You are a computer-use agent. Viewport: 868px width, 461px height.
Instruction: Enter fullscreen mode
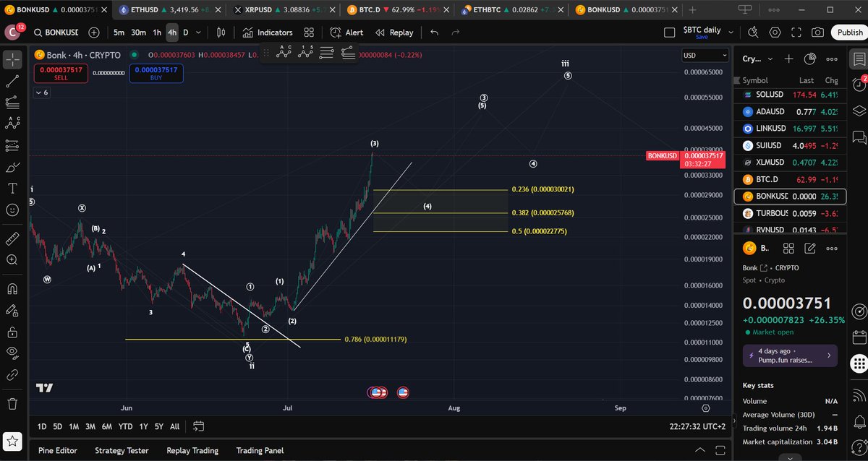coord(796,33)
